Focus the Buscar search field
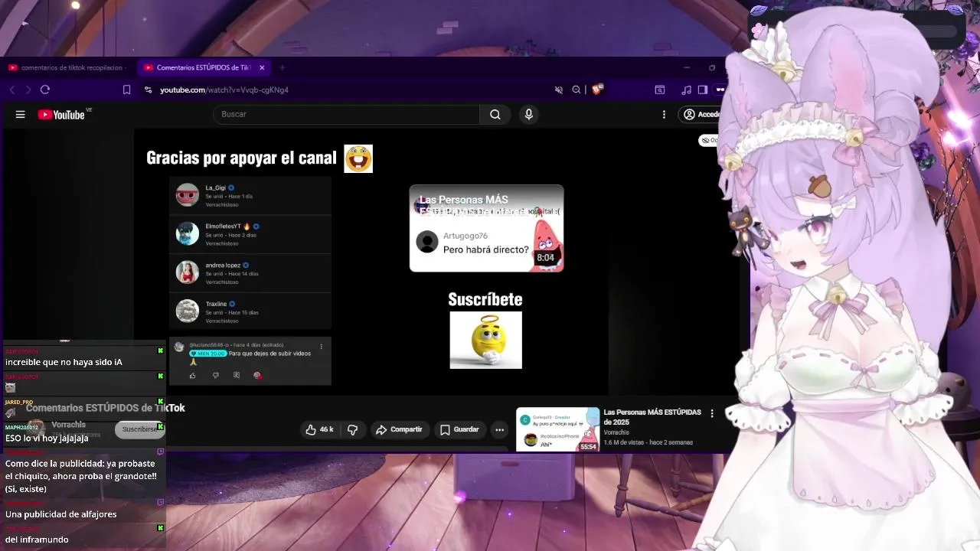 (x=346, y=115)
